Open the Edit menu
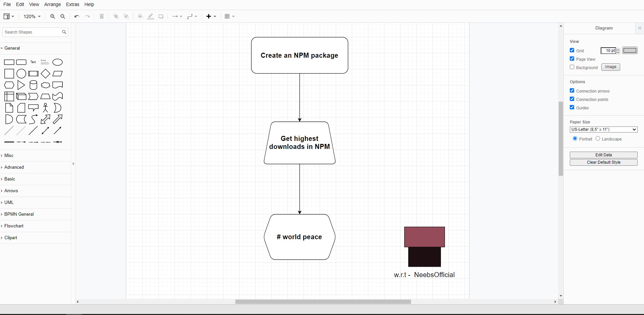Viewport: 644px width, 315px height. (x=20, y=4)
